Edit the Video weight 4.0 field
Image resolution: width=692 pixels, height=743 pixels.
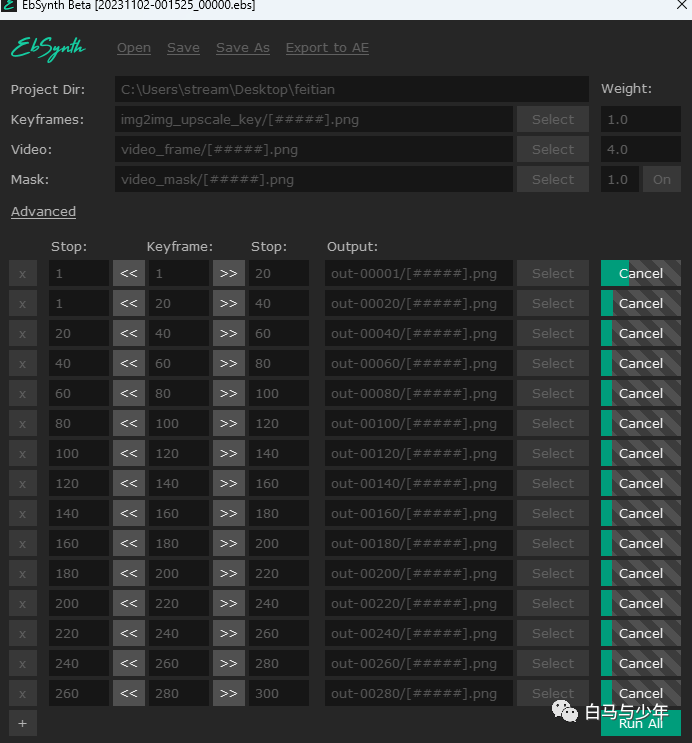click(641, 149)
